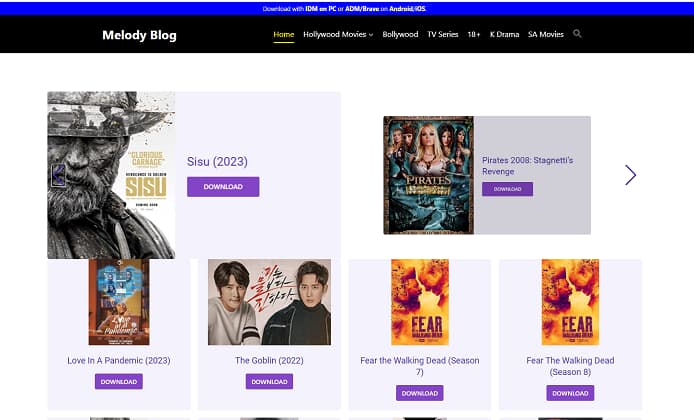694x420 pixels.
Task: Download Fear The Walking Dead Season 8
Action: click(570, 393)
